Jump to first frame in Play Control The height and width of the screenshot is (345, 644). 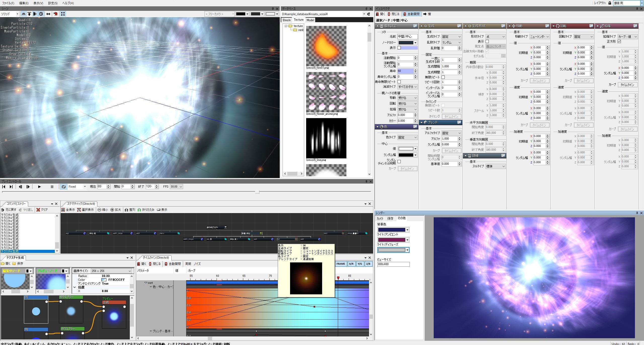[x=4, y=187]
